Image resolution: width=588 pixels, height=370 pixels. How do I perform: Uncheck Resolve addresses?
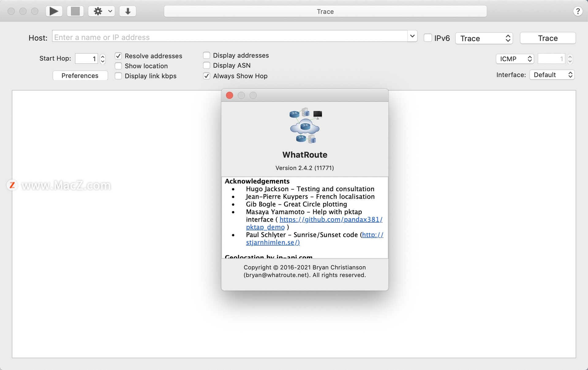(118, 56)
